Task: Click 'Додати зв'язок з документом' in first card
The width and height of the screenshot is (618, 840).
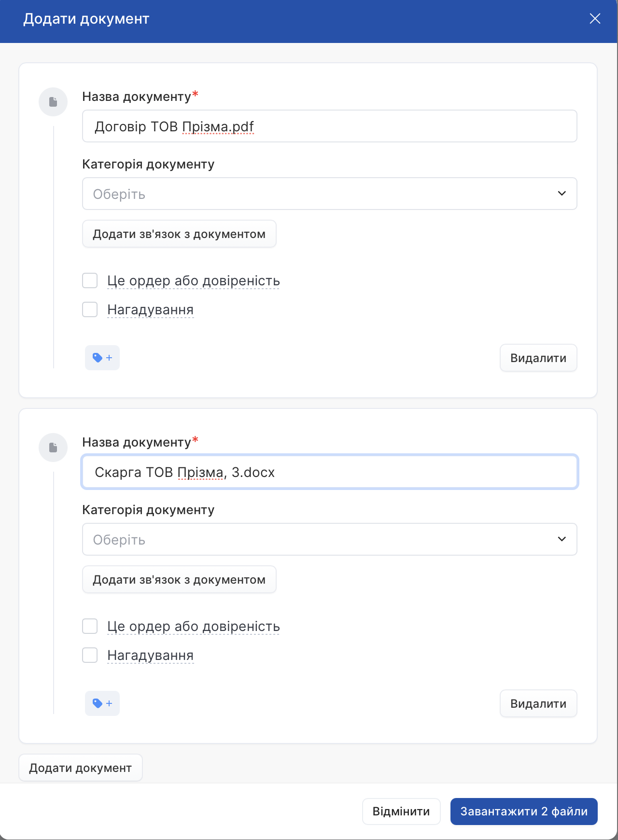Action: (179, 234)
